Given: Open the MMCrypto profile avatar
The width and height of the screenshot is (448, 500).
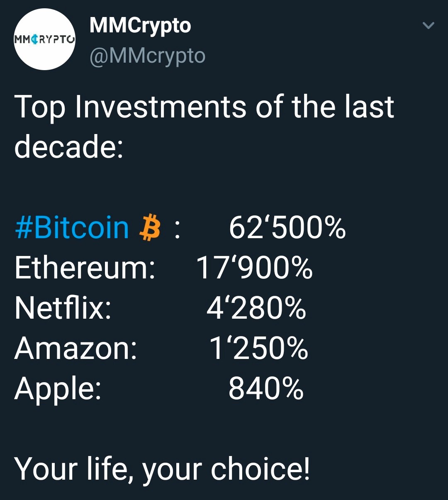Looking at the screenshot, I should tap(45, 39).
